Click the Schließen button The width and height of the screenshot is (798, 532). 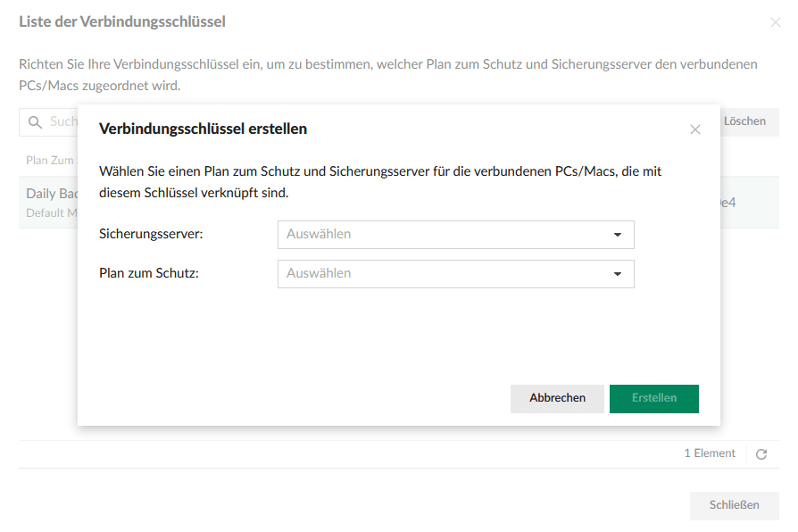point(734,505)
